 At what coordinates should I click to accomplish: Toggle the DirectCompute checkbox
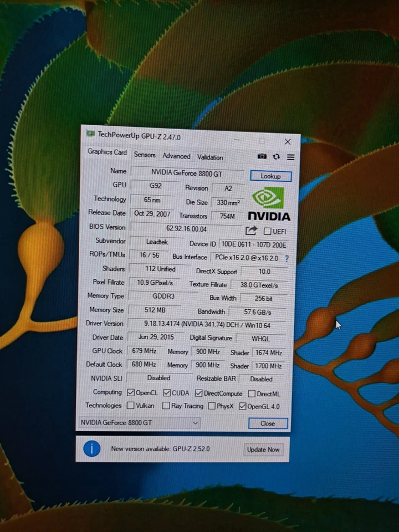[198, 393]
